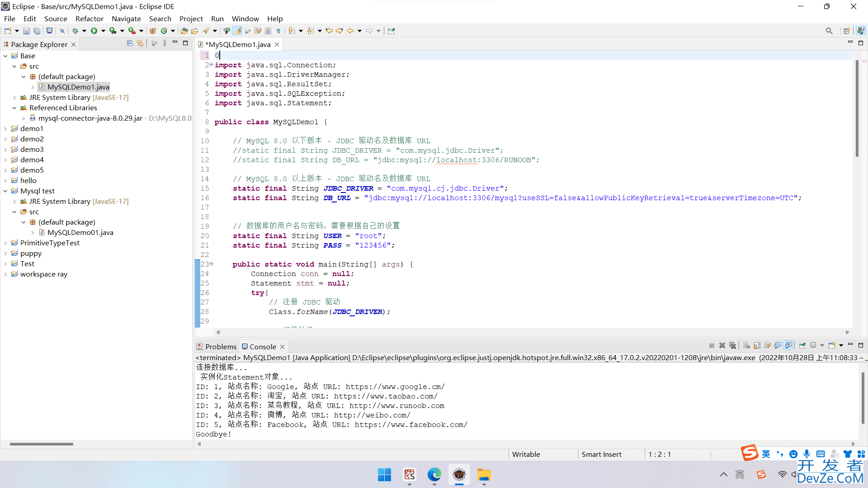The width and height of the screenshot is (868, 488).
Task: Click the Console vertical scrollbar thumb
Action: pos(863,398)
